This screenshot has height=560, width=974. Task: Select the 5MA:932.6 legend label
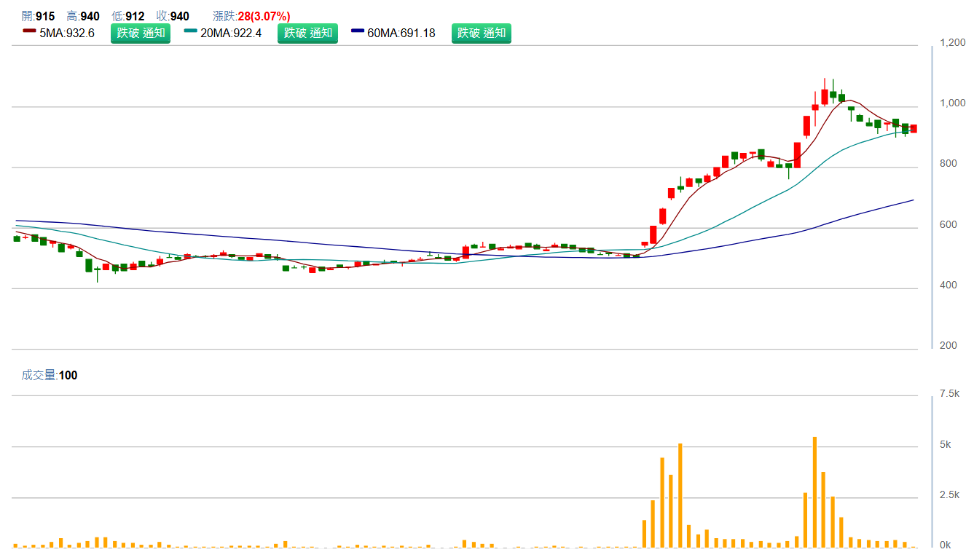67,33
